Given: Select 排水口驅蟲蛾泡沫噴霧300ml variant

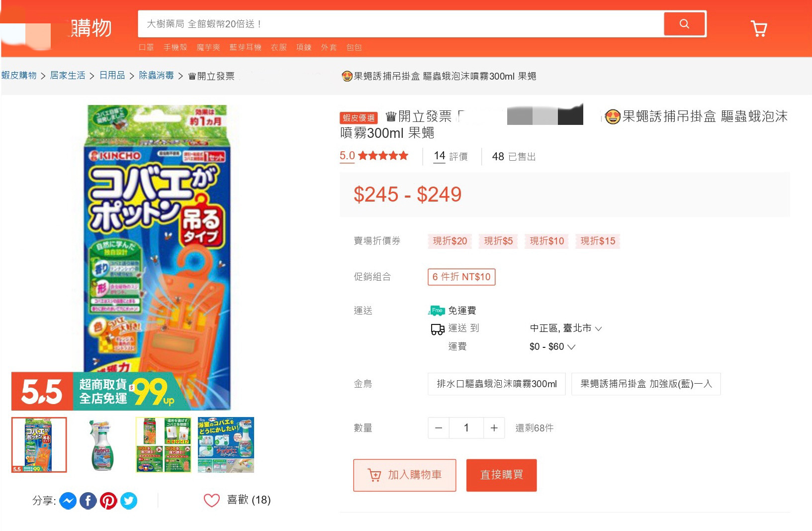Looking at the screenshot, I should 497,384.
